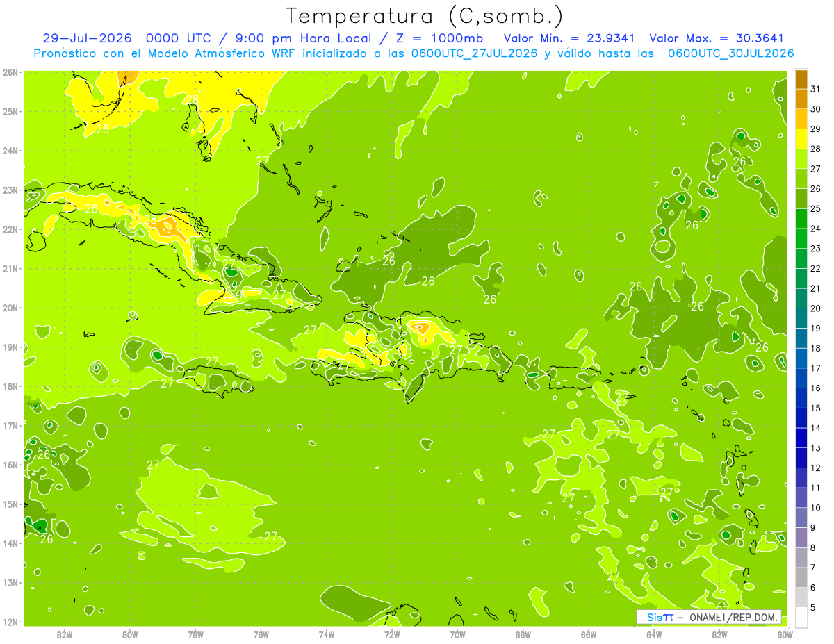Click the colorbar scale value 31
The image size is (834, 644).
point(815,88)
